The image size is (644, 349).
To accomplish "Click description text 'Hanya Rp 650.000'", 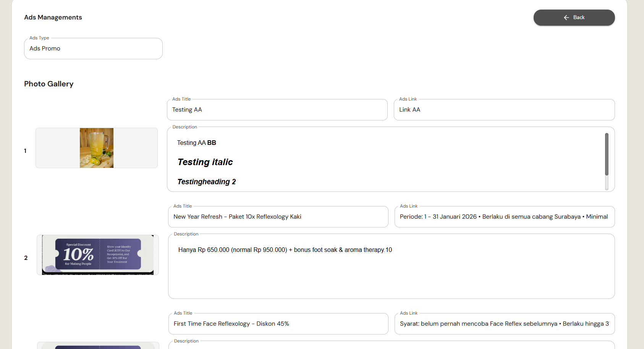I will 285,250.
